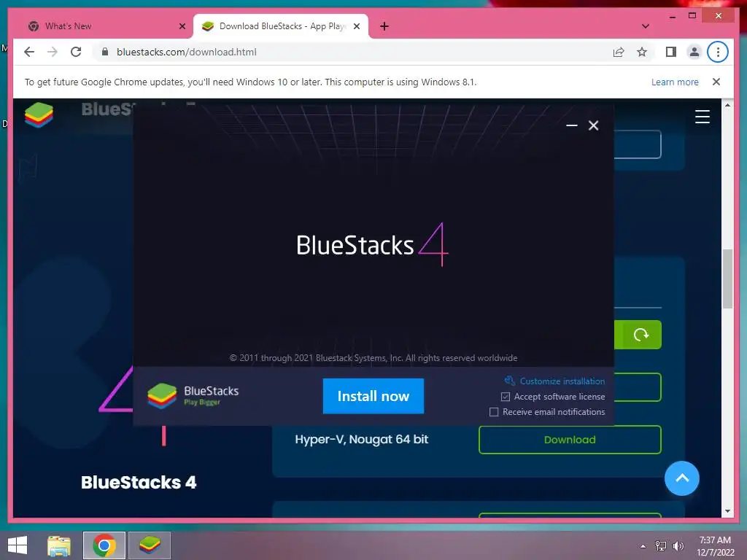
Task: Open File Explorer from taskbar
Action: pyautogui.click(x=59, y=545)
